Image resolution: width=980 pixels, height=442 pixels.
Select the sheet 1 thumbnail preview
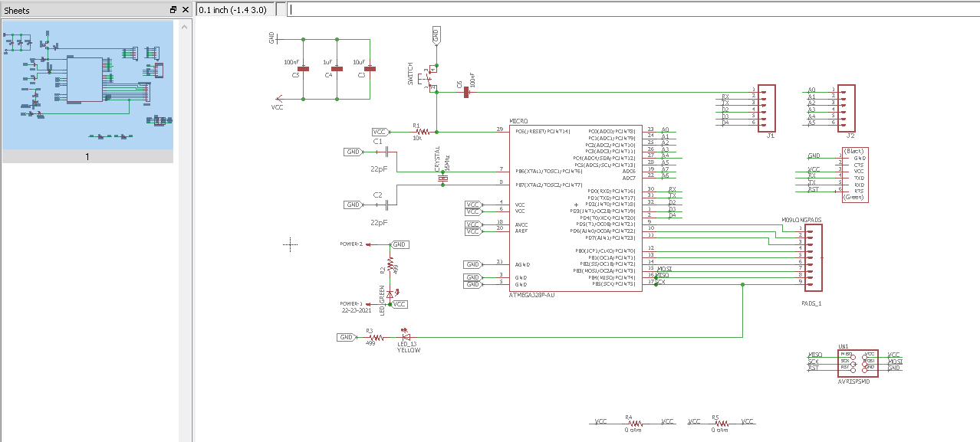(87, 84)
